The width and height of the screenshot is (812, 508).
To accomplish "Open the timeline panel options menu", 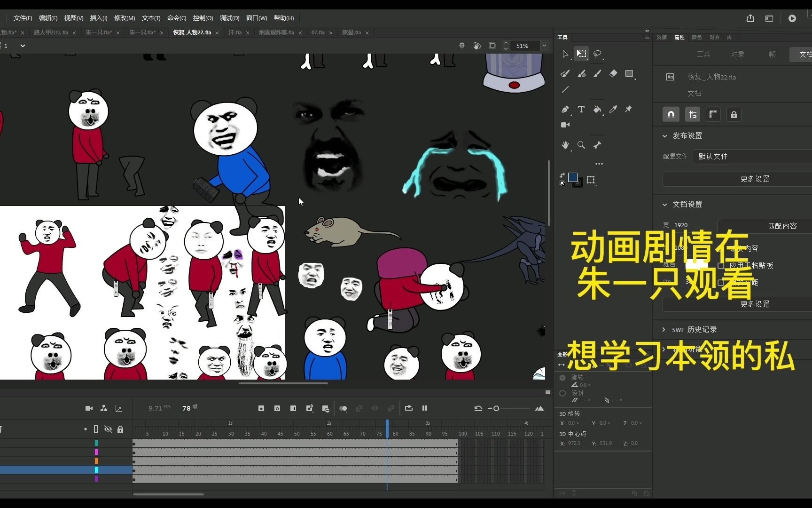I will click(x=548, y=392).
